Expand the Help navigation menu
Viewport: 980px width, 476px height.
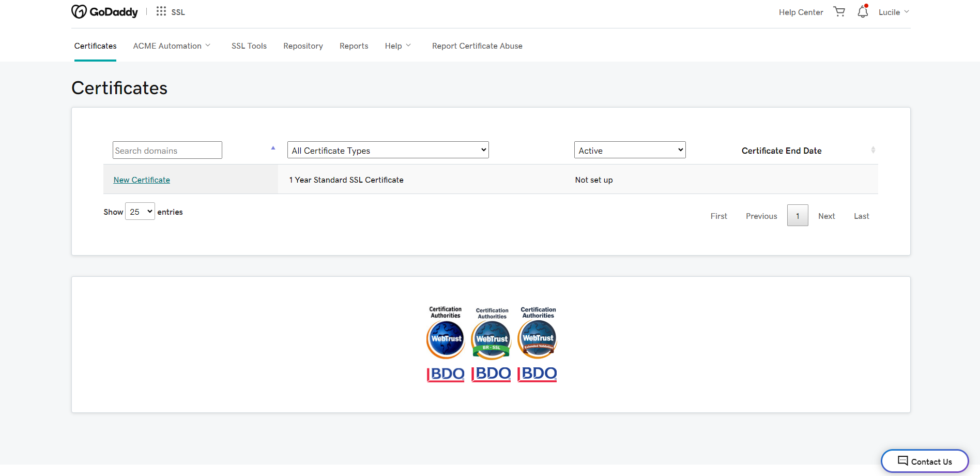click(x=398, y=46)
